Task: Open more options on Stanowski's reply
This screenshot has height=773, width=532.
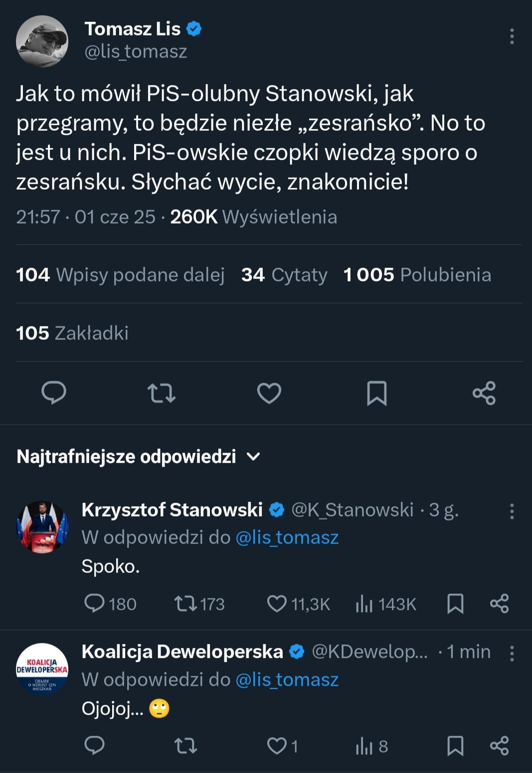Action: coord(512,511)
